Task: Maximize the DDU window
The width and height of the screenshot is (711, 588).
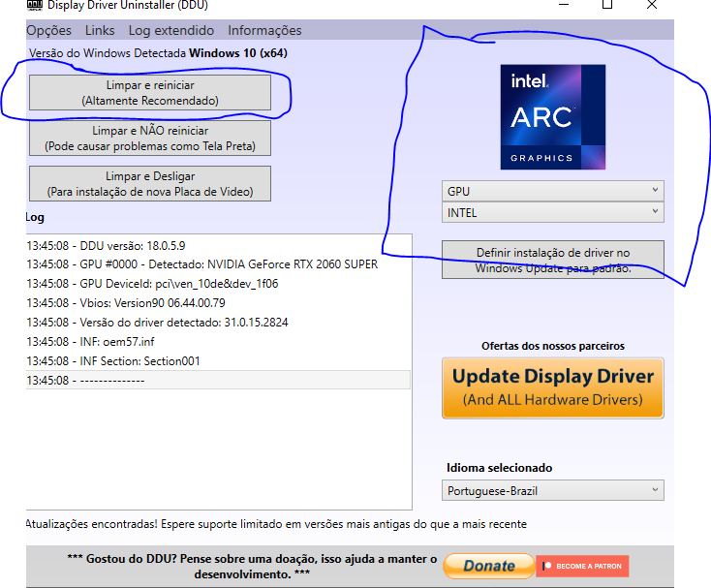Action: (607, 5)
